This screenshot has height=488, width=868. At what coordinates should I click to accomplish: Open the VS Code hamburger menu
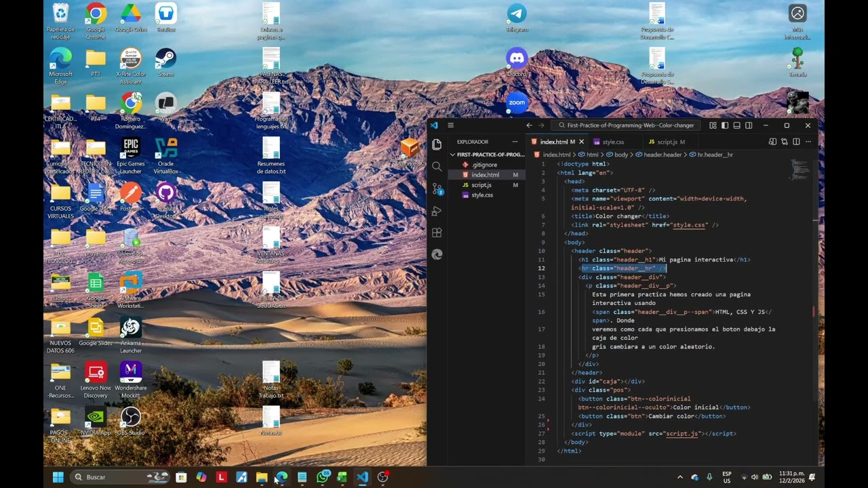pos(450,125)
